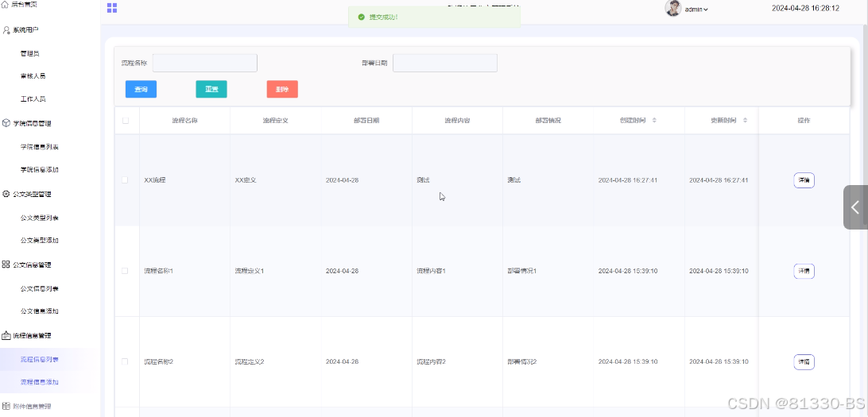Click the 系统用户 user icon

tap(6, 29)
